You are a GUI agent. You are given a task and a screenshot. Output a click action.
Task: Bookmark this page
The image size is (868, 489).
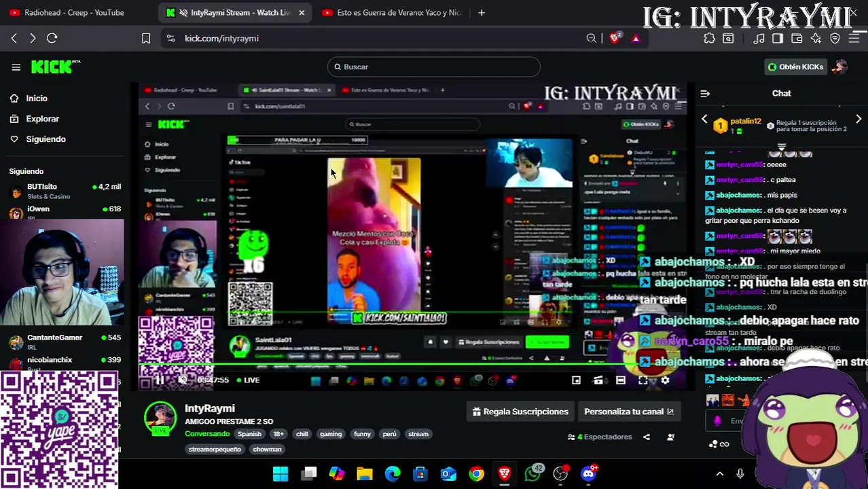click(145, 39)
